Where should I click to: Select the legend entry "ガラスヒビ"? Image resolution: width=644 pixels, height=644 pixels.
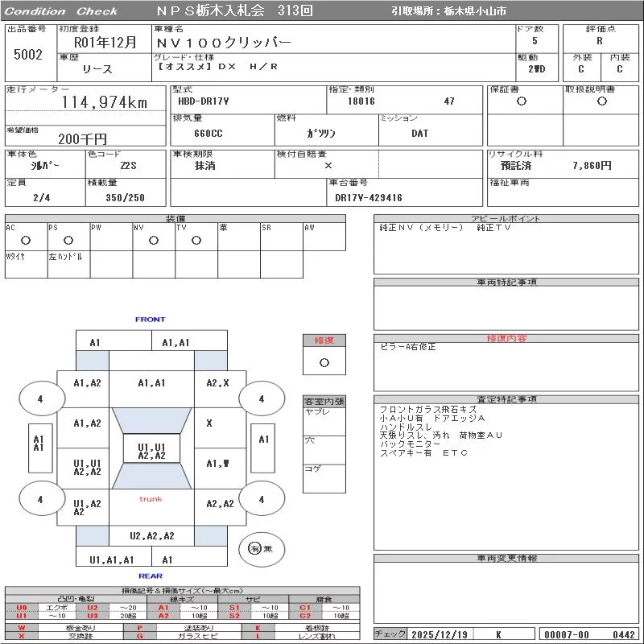198,636
